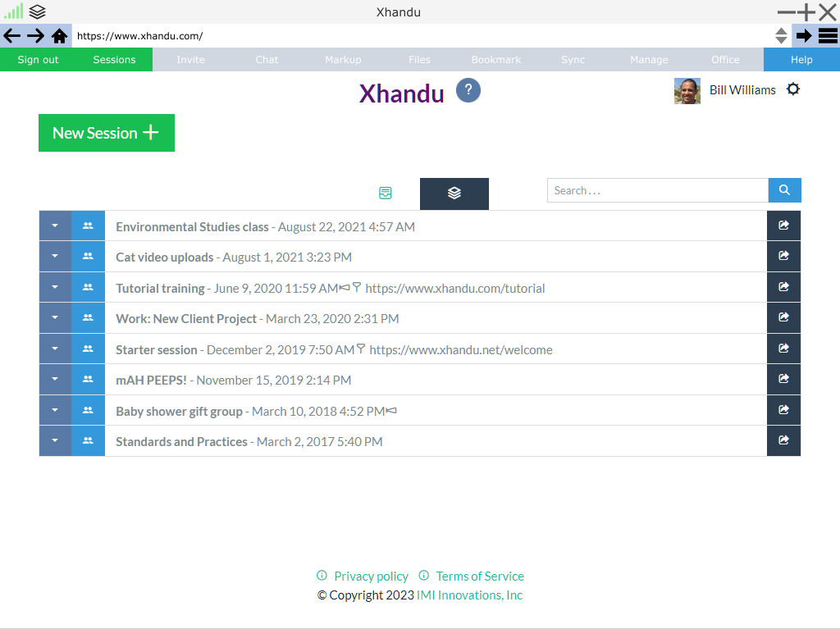Click participants icon for mAH PEEPS! session
Viewport: 840px width, 629px height.
88,380
